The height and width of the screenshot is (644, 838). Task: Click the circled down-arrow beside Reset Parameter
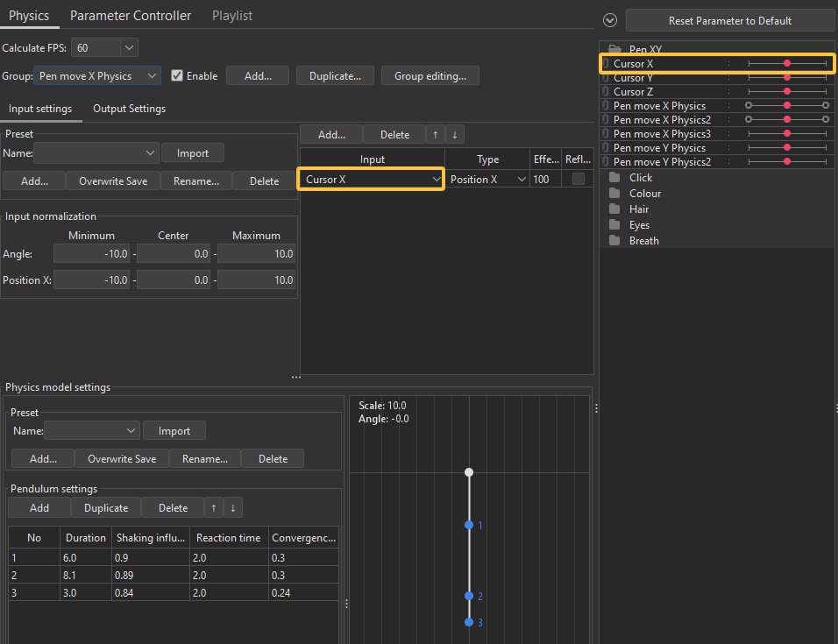pyautogui.click(x=610, y=20)
